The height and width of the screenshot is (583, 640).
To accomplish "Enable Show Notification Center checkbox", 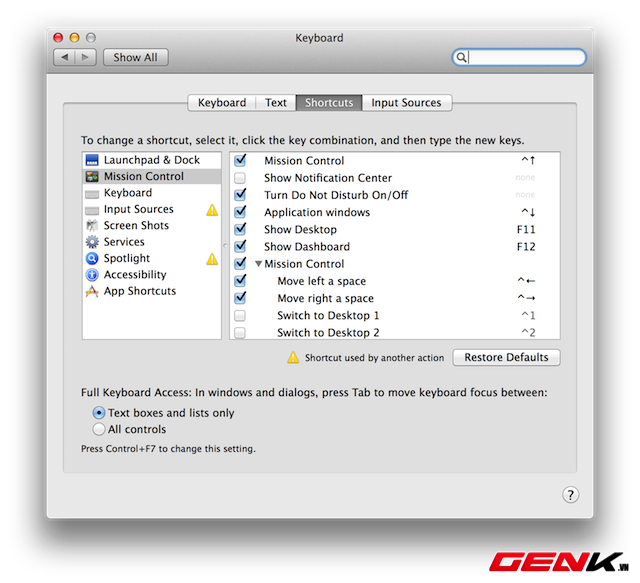I will coord(240,178).
